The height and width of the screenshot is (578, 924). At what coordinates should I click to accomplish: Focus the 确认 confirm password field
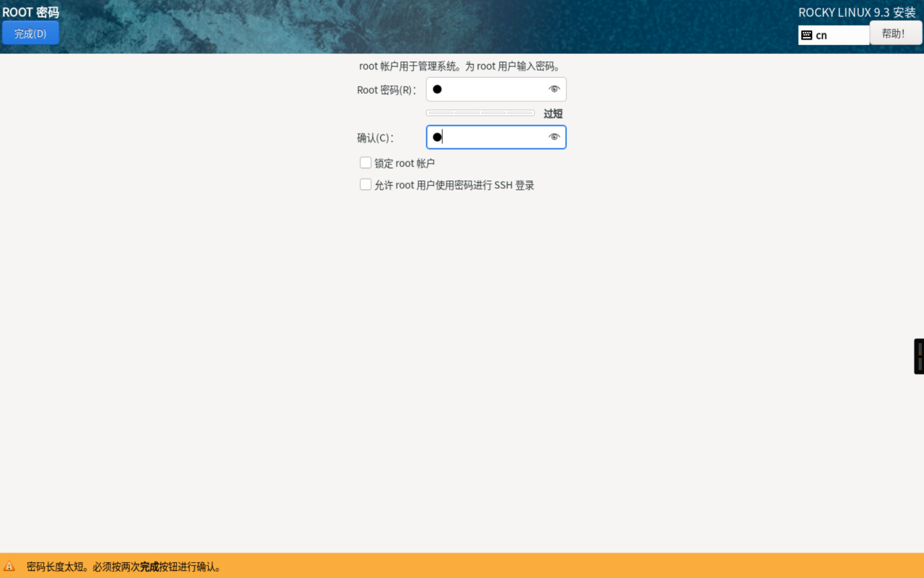pyautogui.click(x=496, y=137)
